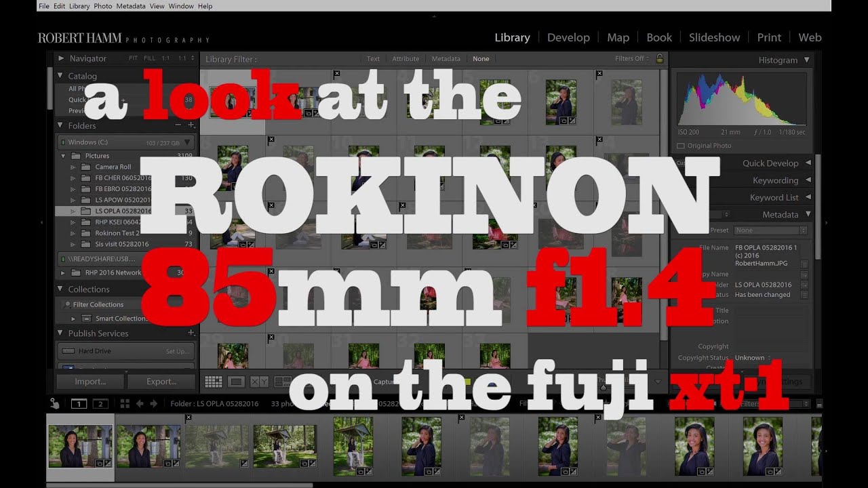
Task: Open second window display button 2
Action: pyautogui.click(x=100, y=404)
